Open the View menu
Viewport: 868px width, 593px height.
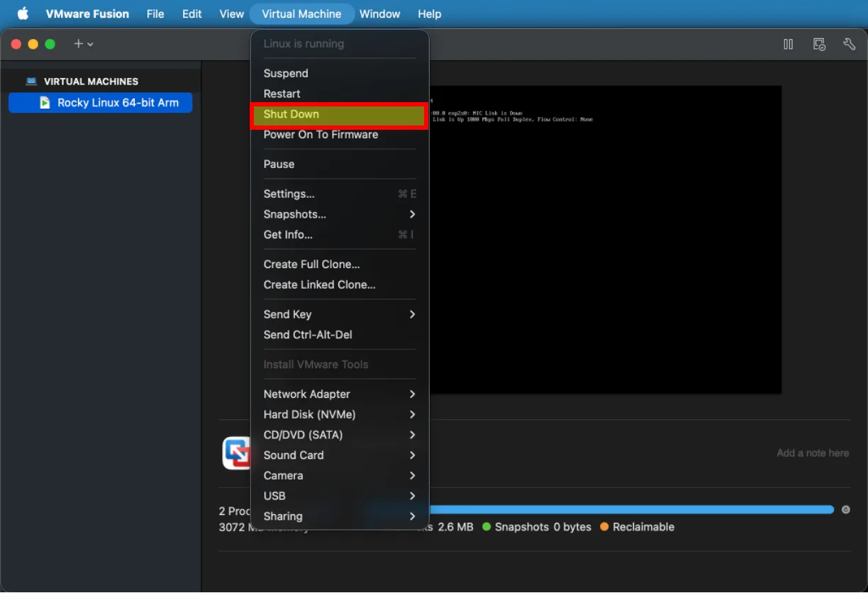(231, 13)
